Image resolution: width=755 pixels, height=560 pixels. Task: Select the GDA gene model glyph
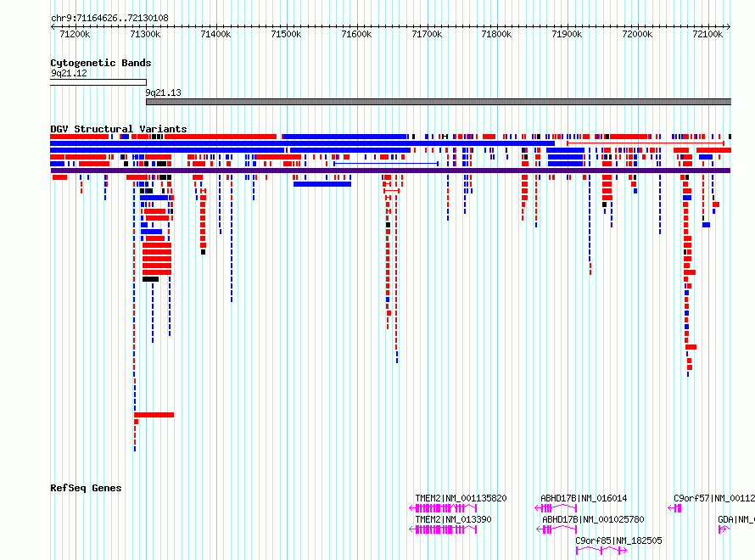(x=724, y=529)
